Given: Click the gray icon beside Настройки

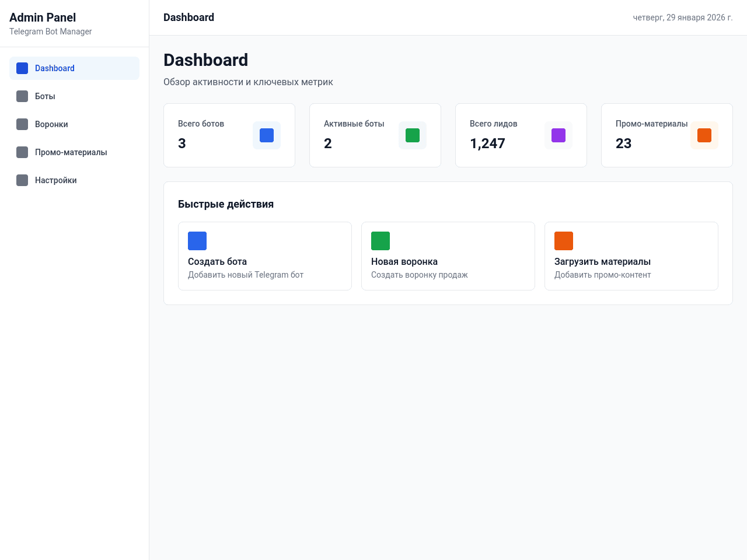Looking at the screenshot, I should (22, 180).
